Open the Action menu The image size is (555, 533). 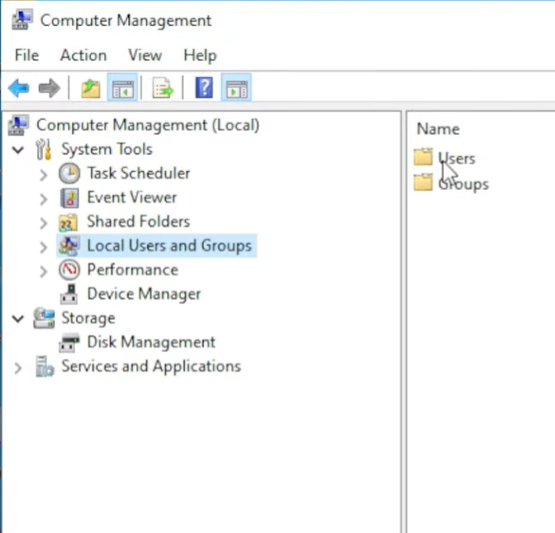point(84,55)
